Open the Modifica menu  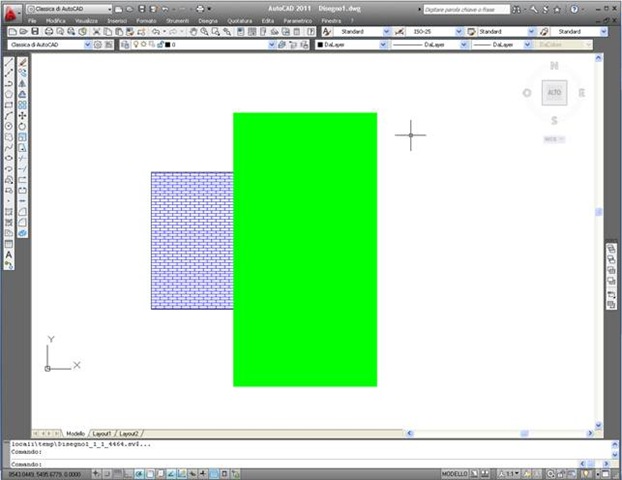point(56,21)
